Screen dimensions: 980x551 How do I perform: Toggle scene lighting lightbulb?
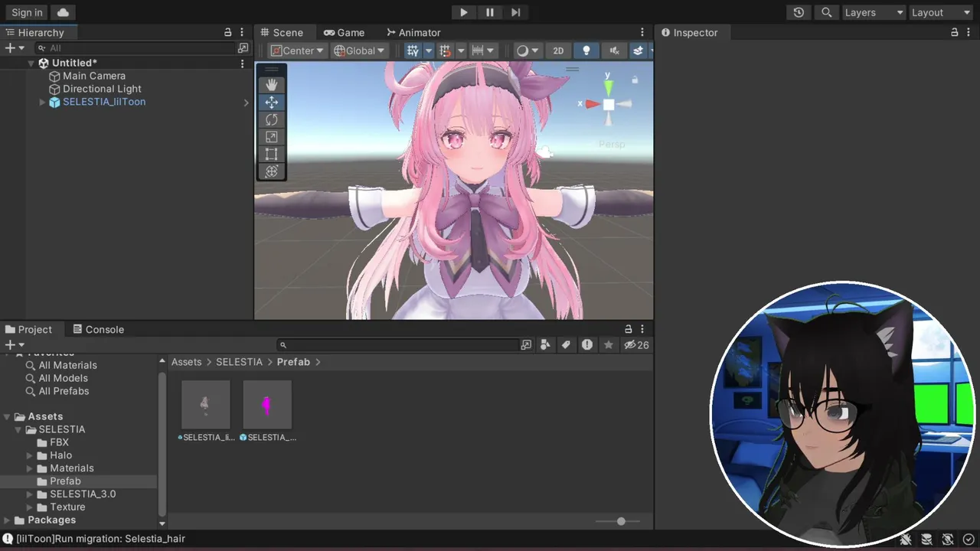click(586, 51)
